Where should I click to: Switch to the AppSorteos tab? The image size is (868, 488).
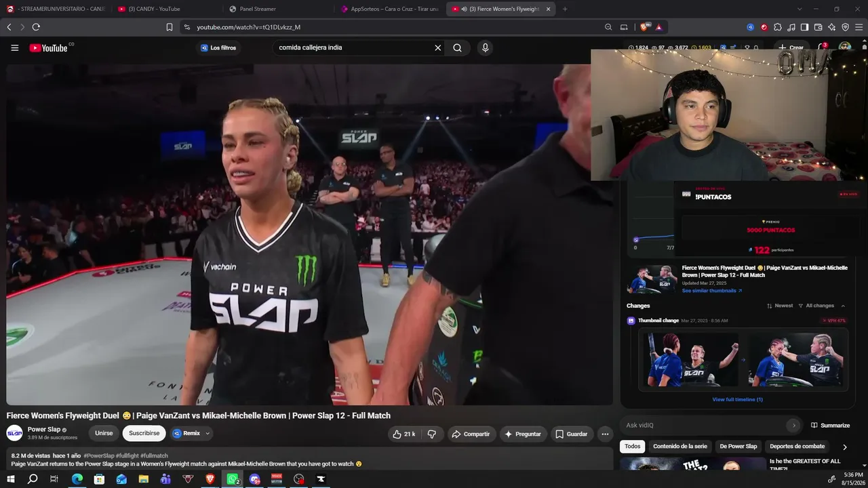[x=390, y=9]
